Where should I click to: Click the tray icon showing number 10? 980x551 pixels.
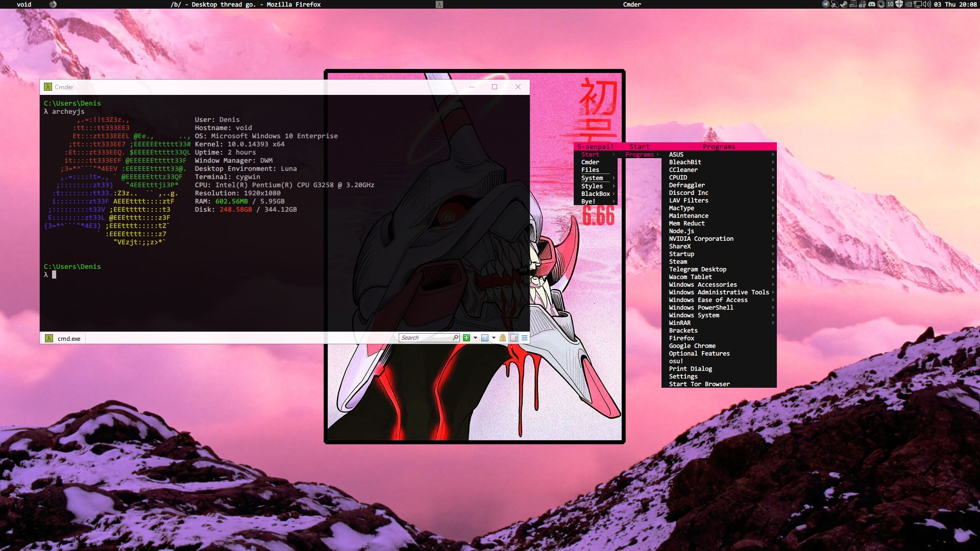click(890, 4)
